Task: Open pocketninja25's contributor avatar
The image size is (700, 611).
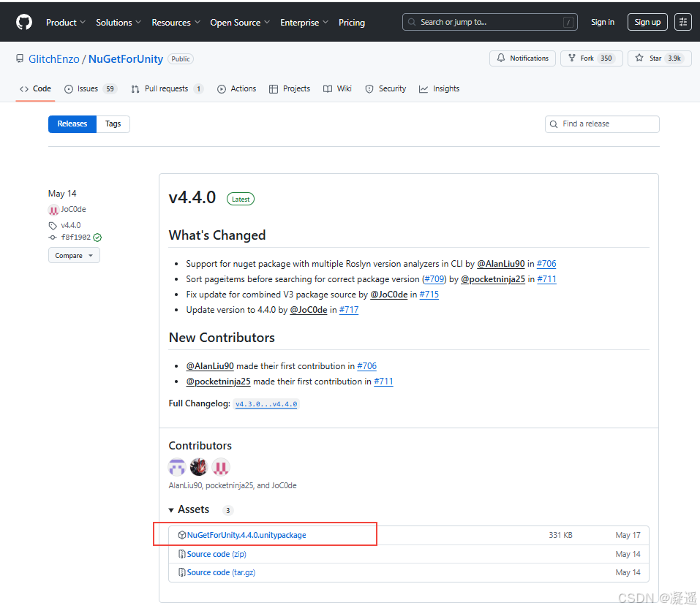Action: pos(199,467)
